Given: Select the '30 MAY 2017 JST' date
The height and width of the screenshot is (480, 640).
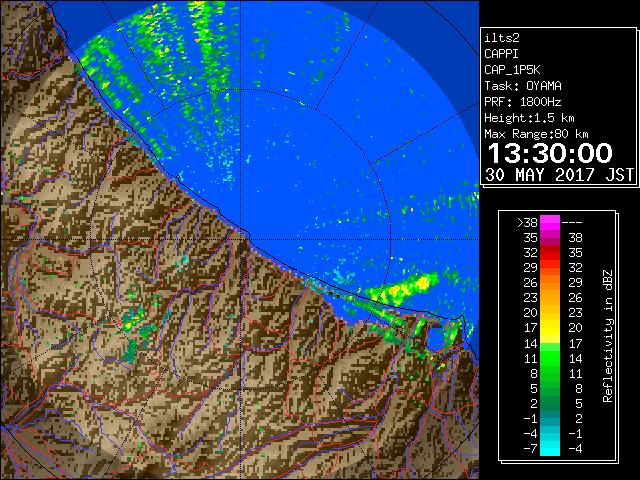Looking at the screenshot, I should 559,175.
